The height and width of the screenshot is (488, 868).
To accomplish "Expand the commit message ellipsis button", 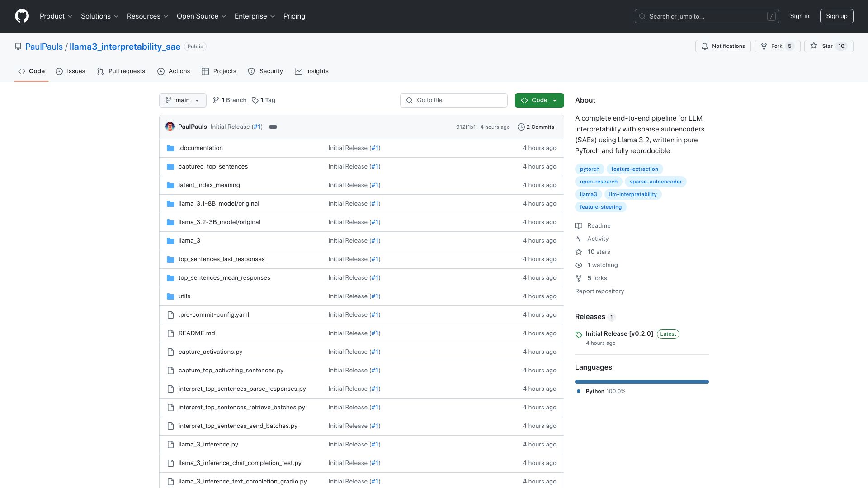I will [273, 127].
